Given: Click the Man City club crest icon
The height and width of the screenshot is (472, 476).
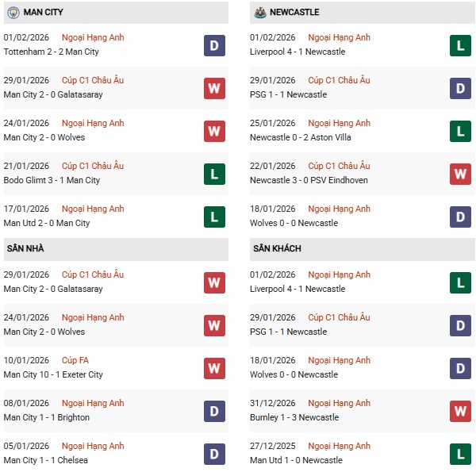Looking at the screenshot, I should [x=13, y=13].
